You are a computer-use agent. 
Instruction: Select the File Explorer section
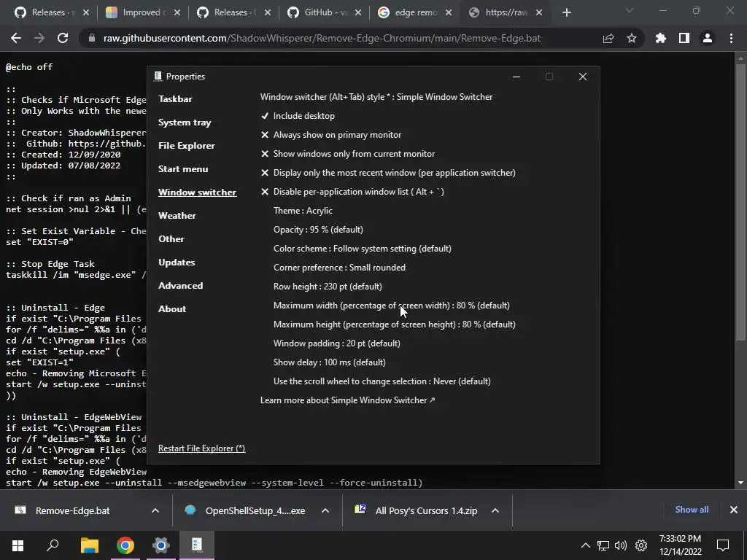[x=186, y=146]
